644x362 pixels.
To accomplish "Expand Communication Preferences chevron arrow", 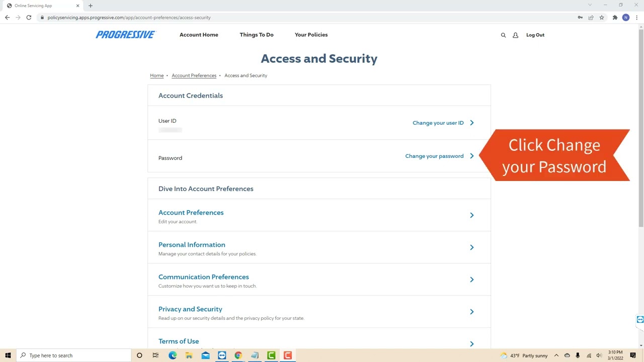I will [471, 280].
